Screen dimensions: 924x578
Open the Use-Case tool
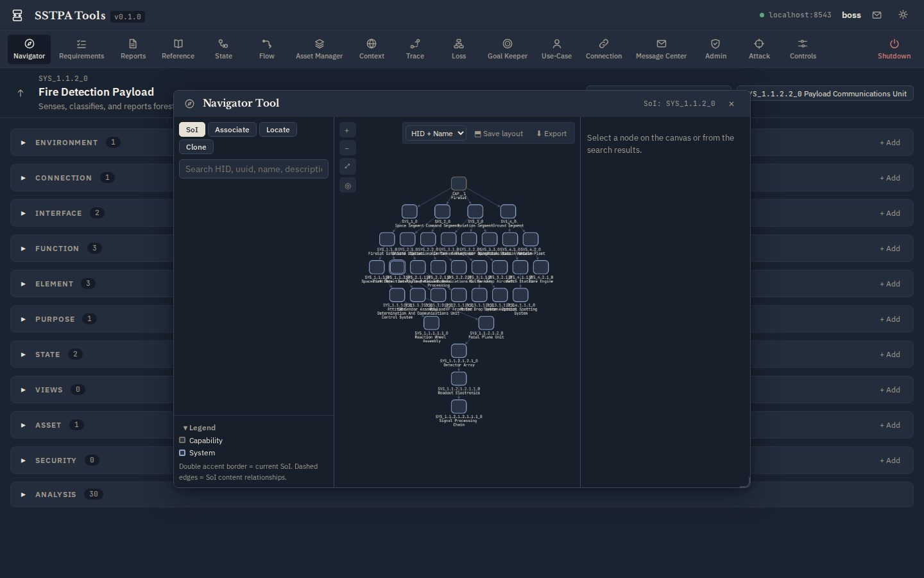click(x=556, y=49)
